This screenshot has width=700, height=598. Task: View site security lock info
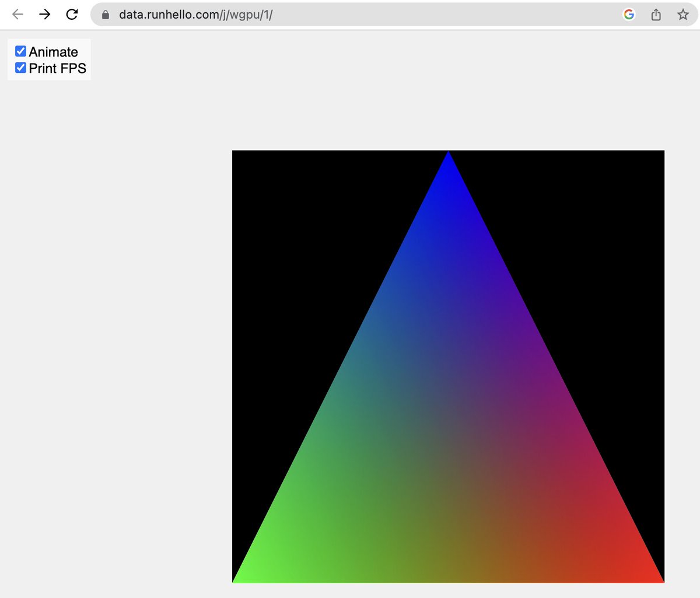[x=106, y=15]
